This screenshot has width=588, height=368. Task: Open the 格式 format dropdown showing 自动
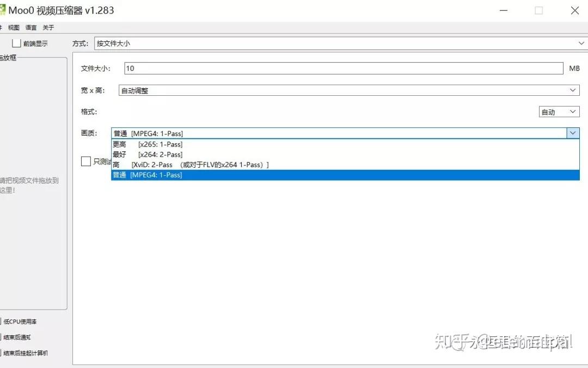555,111
